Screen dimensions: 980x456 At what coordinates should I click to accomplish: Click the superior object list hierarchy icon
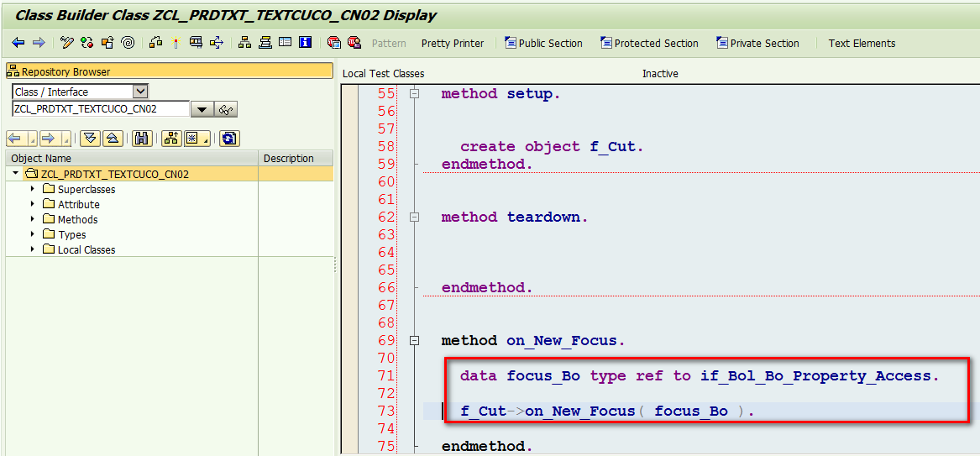point(172,138)
